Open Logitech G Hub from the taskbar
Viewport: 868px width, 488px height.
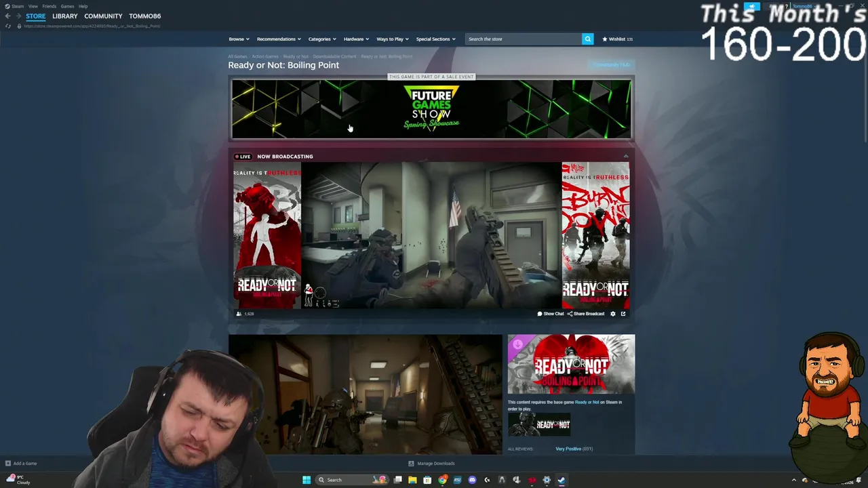[x=487, y=480]
